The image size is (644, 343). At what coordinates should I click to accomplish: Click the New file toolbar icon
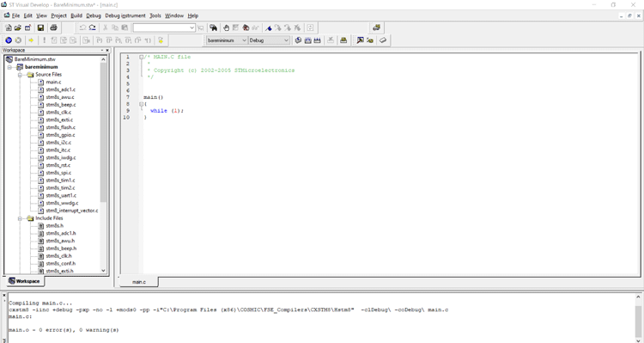click(x=9, y=28)
